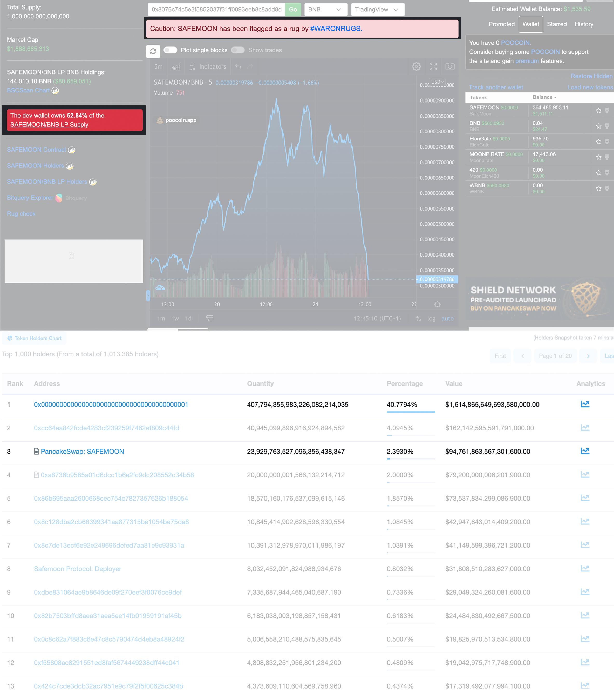Open the BNB pair dropdown
This screenshot has width=614, height=700.
325,10
